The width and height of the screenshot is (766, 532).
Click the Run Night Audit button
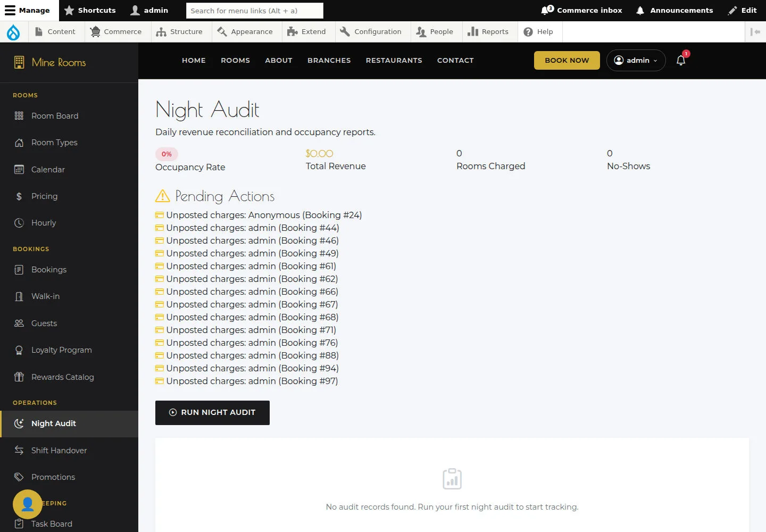pos(212,413)
